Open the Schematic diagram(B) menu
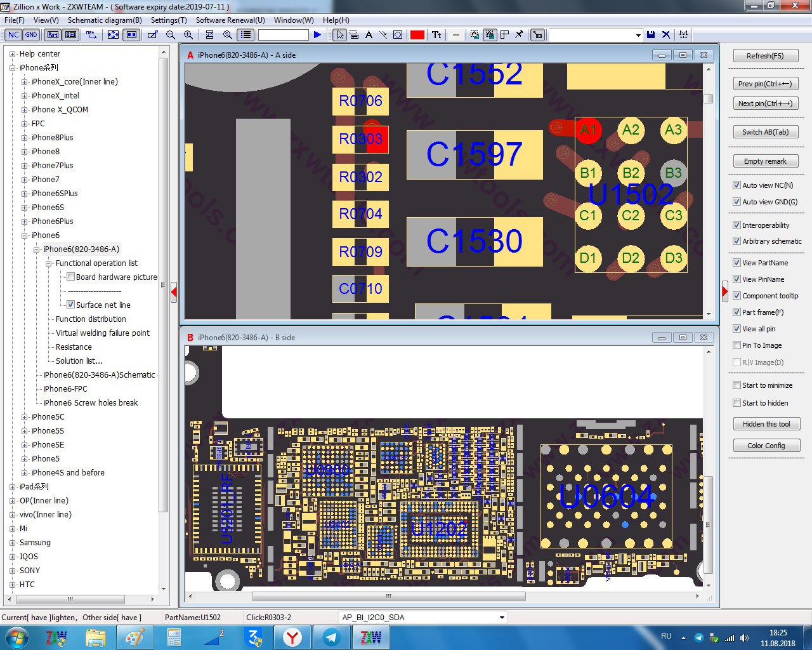The height and width of the screenshot is (650, 812). point(105,20)
